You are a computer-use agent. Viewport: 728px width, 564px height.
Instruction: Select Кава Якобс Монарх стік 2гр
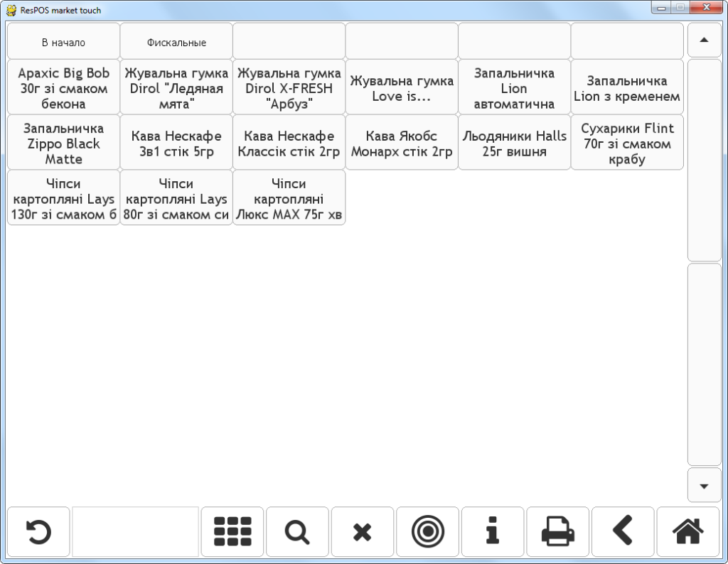click(x=402, y=142)
